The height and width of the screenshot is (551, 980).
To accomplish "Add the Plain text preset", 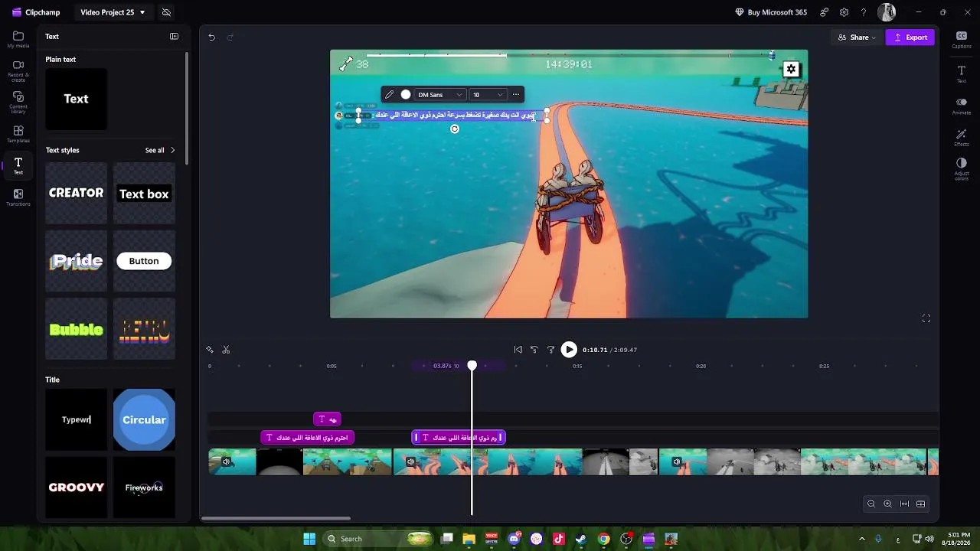I will click(76, 99).
